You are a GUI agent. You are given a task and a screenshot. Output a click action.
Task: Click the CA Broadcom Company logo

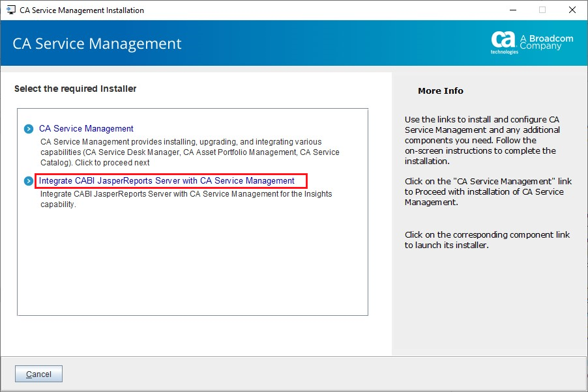(x=532, y=43)
